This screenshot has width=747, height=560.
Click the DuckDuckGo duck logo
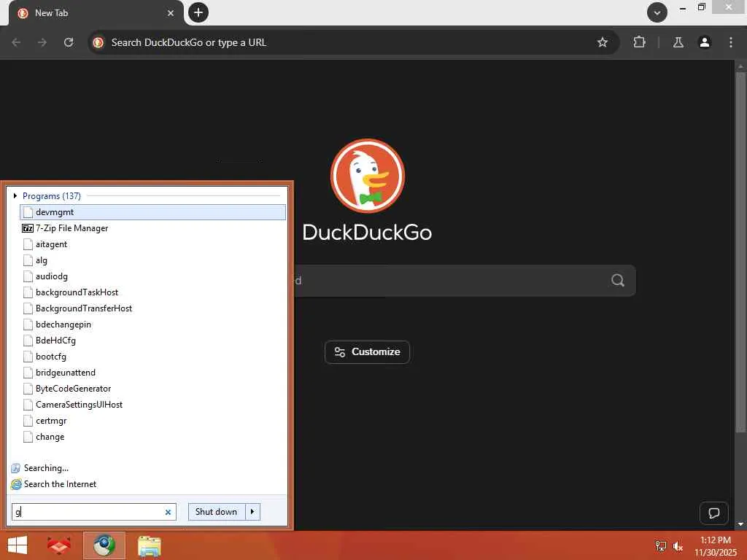coord(368,176)
